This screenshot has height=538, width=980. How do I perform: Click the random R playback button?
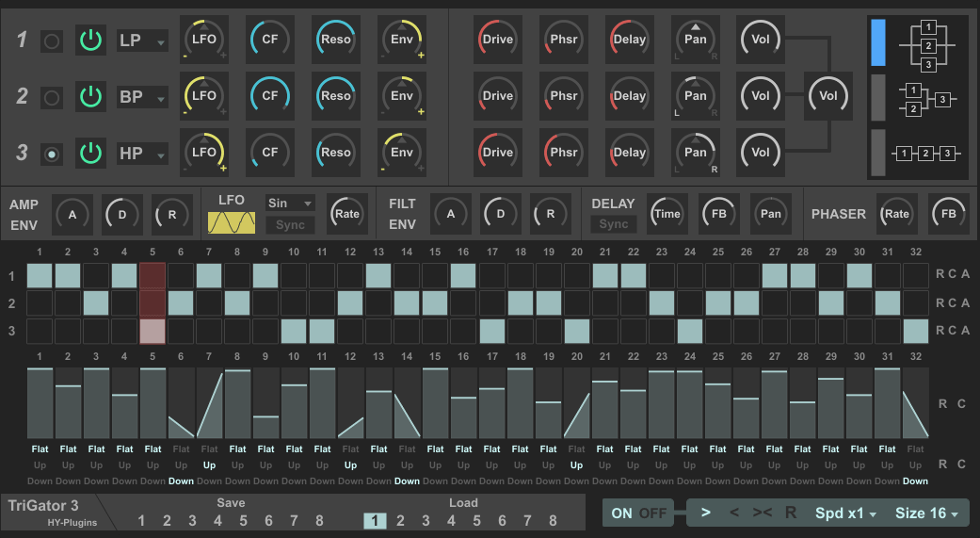[x=791, y=514]
